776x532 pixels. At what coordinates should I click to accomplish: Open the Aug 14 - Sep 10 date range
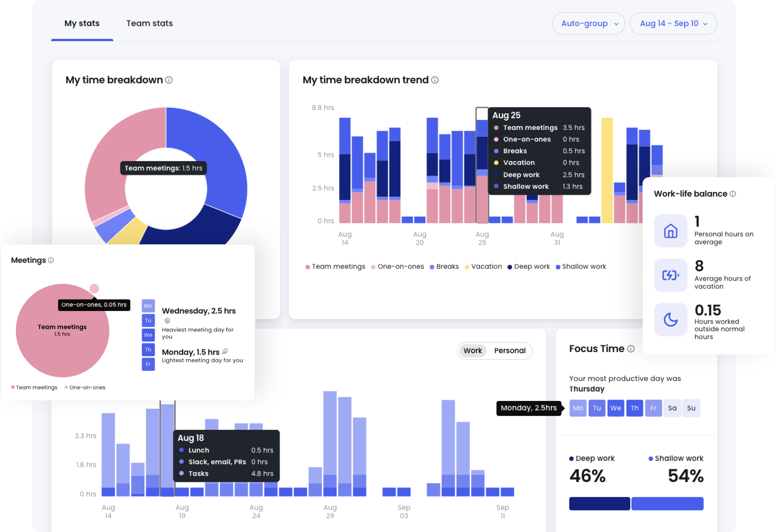click(669, 24)
